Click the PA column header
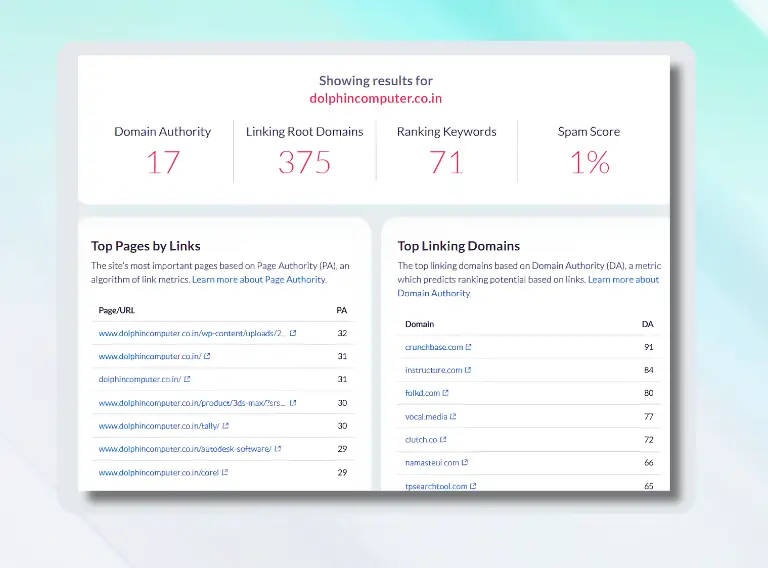This screenshot has height=568, width=768. click(x=341, y=310)
